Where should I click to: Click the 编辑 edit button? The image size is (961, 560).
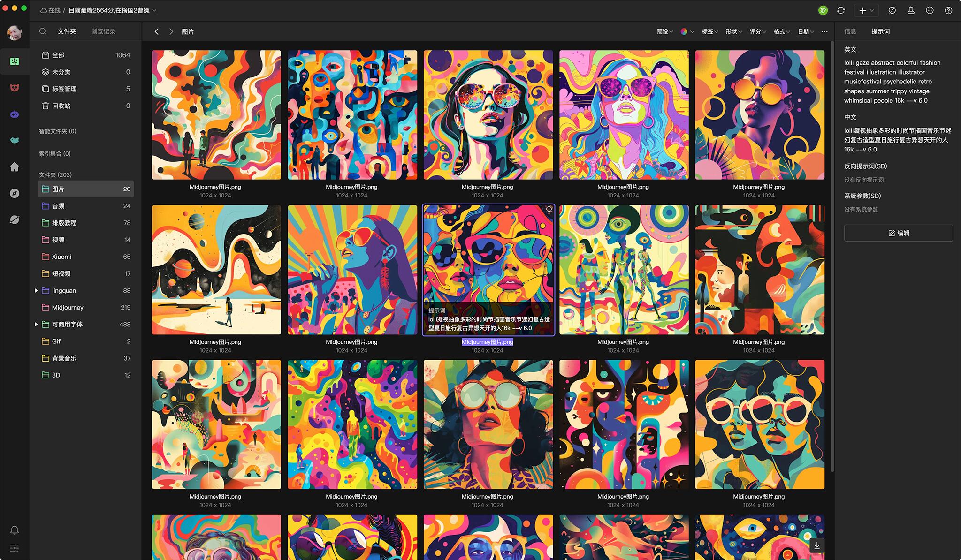tap(898, 233)
